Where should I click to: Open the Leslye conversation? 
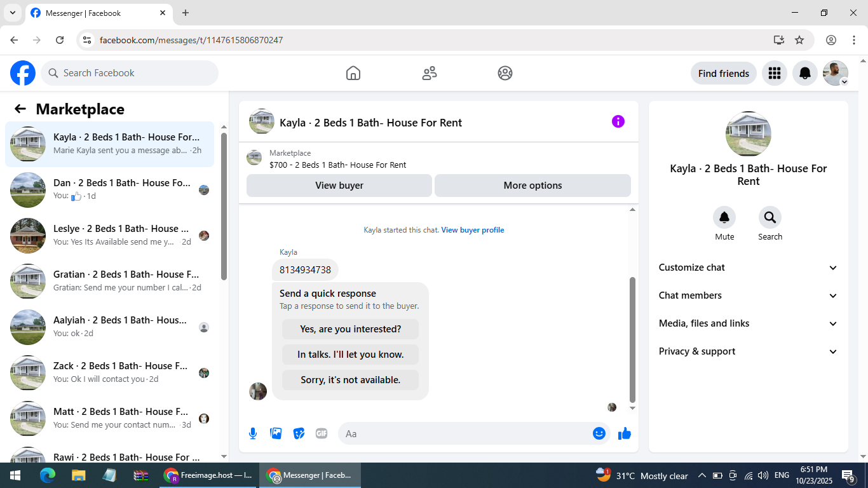tap(110, 236)
